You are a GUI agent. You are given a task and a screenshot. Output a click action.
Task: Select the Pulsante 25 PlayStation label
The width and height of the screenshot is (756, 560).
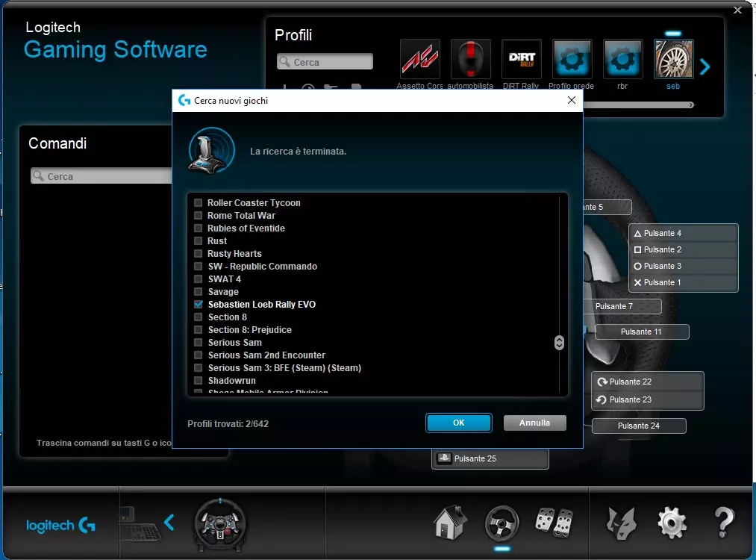(490, 458)
